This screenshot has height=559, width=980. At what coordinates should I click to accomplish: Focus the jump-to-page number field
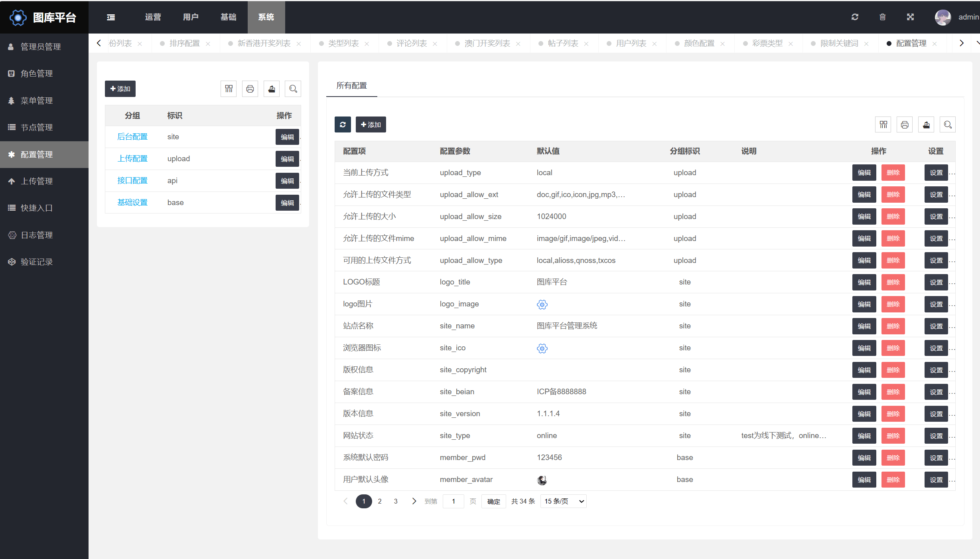454,501
